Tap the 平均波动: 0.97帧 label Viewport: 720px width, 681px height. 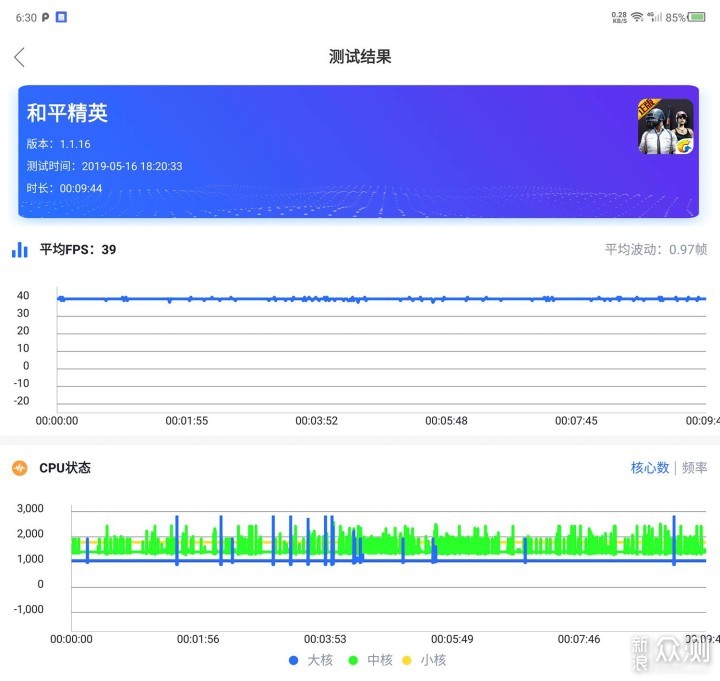tap(656, 249)
